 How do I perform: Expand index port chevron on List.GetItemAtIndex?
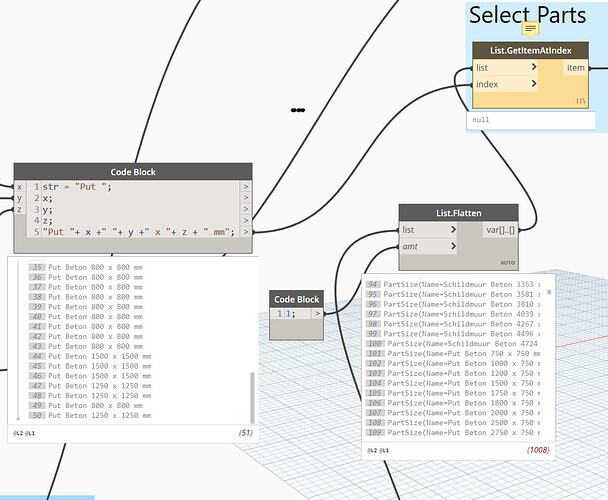pos(534,83)
